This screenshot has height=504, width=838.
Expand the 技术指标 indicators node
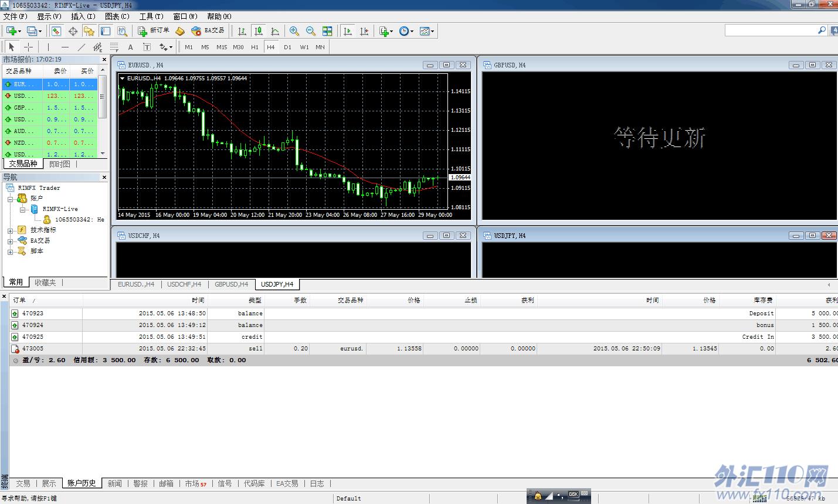click(x=10, y=230)
